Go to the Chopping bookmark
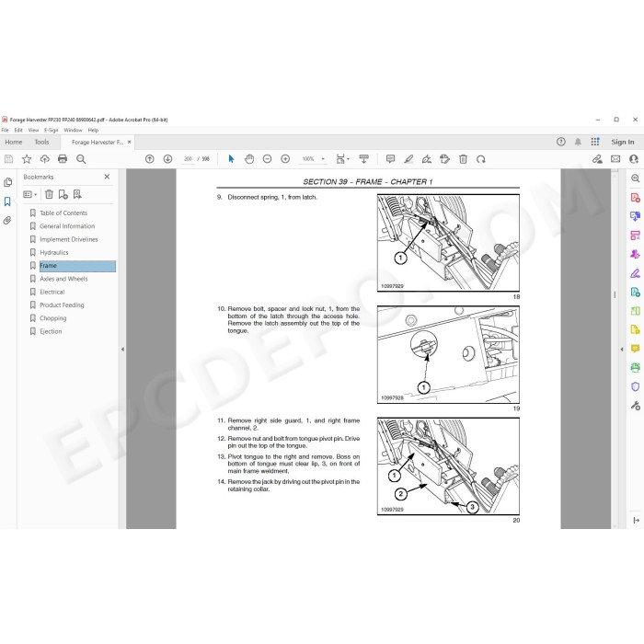Image resolution: width=644 pixels, height=644 pixels. (53, 318)
